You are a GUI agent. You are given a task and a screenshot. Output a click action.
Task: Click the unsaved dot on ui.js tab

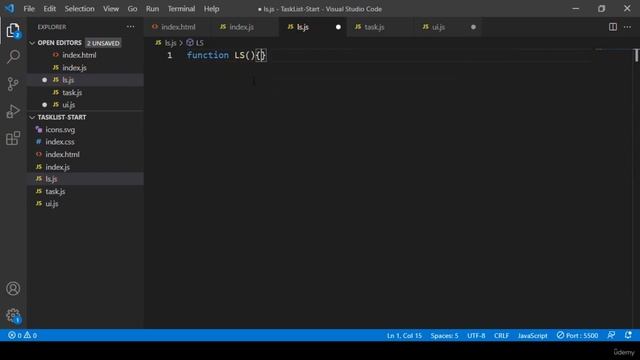coord(473,27)
